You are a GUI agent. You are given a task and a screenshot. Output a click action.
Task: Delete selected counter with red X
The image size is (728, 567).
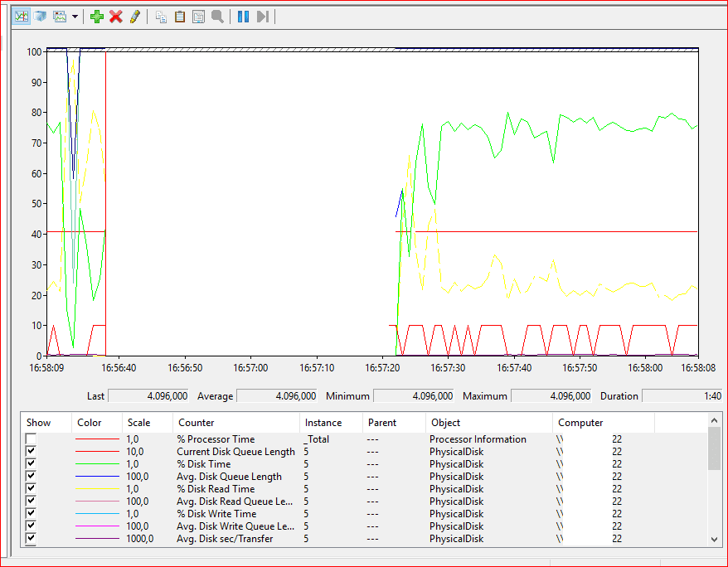(116, 17)
